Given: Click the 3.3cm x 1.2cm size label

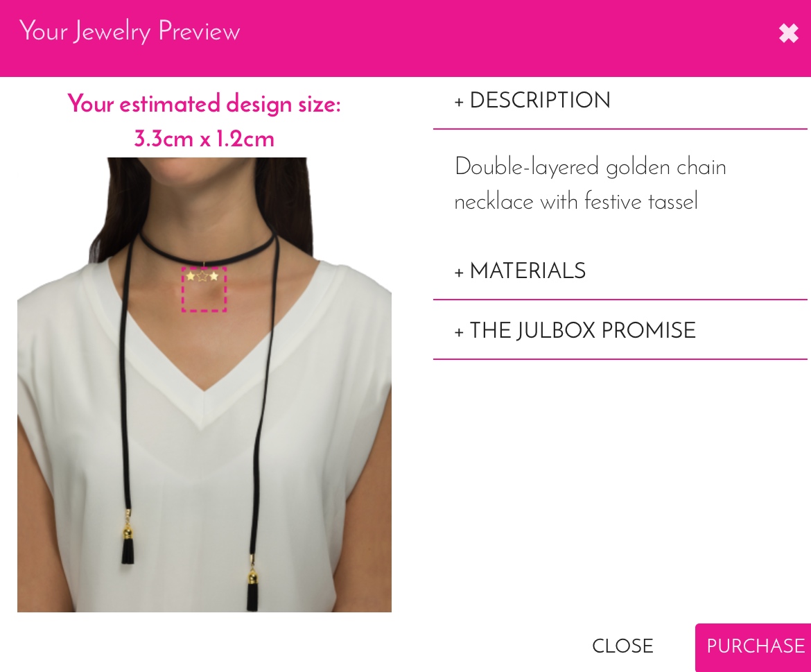Looking at the screenshot, I should point(204,139).
